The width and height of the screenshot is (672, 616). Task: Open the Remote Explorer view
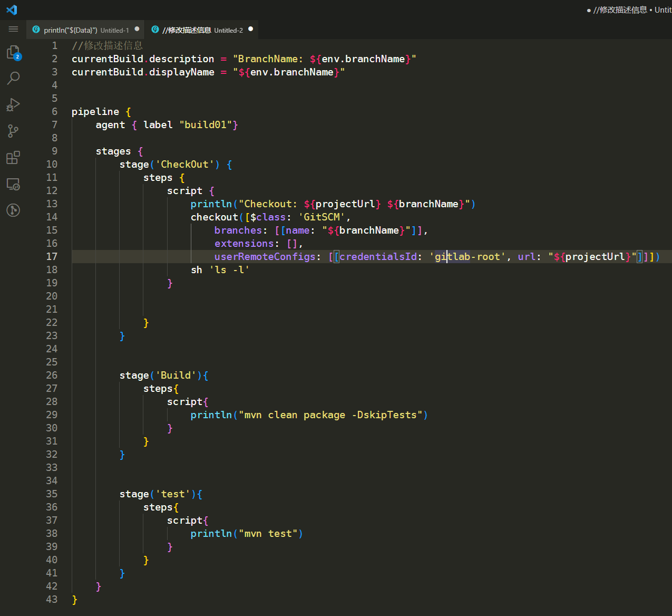tap(13, 184)
